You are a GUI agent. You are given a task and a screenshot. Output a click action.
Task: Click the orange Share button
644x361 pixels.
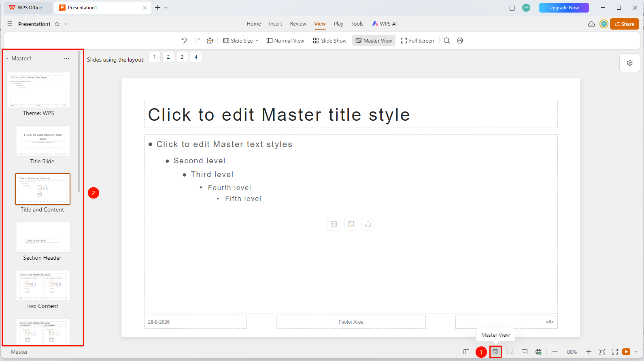pyautogui.click(x=625, y=24)
